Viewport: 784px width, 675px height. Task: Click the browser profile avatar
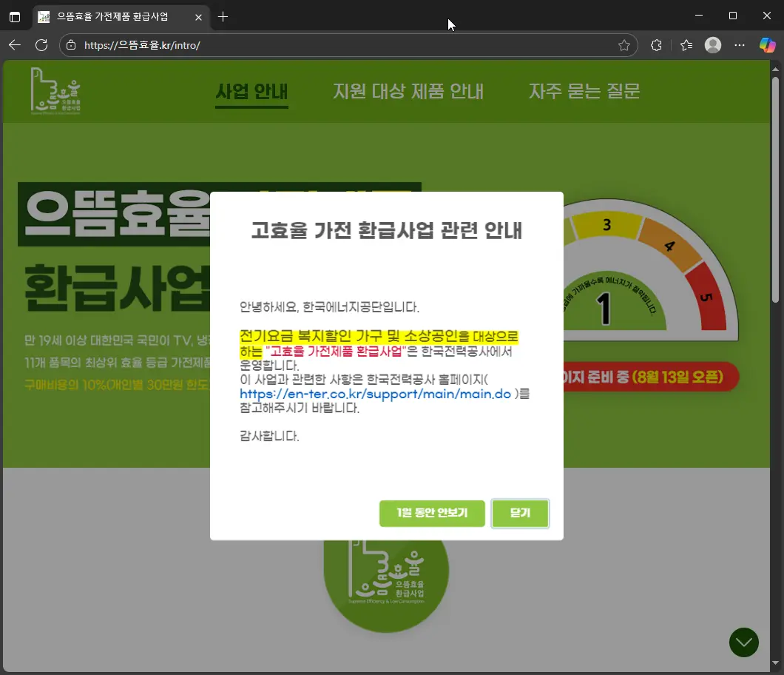pyautogui.click(x=712, y=45)
